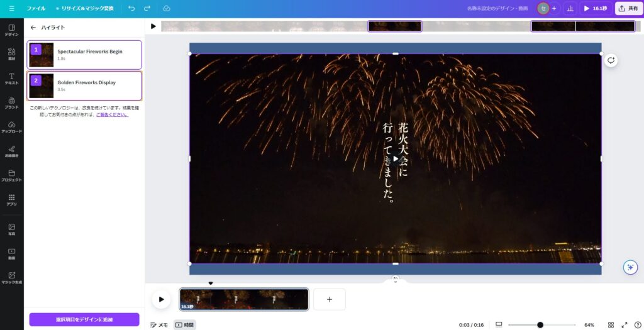The height and width of the screenshot is (330, 644).
Task: Open the ファイル menu
Action: pos(36,9)
